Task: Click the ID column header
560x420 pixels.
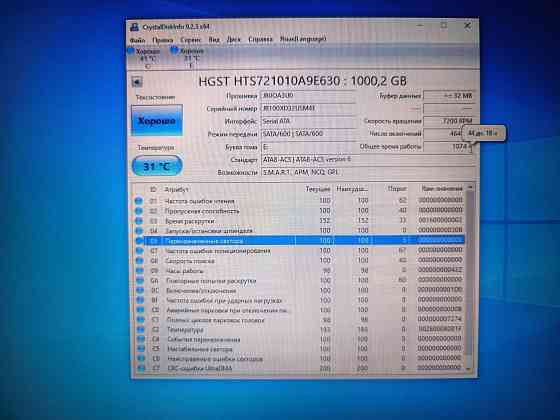Action: (153, 190)
